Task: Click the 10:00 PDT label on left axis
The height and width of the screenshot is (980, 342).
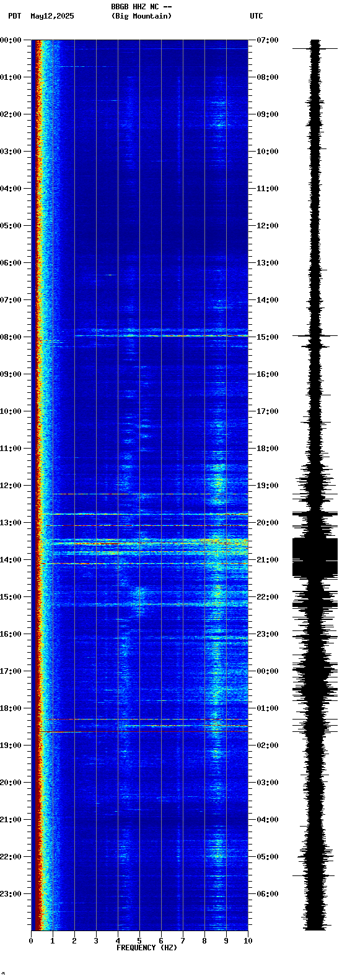Action: click(11, 411)
